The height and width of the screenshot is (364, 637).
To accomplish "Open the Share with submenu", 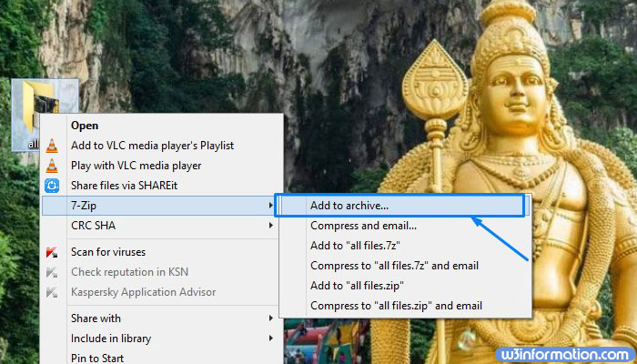I will [x=159, y=318].
